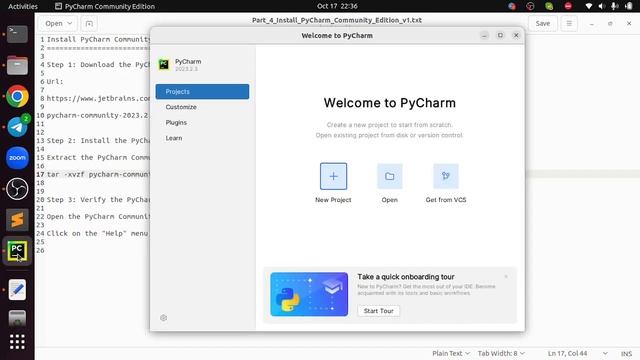
Task: Click the PyCharm icon in the dock
Action: (x=17, y=251)
